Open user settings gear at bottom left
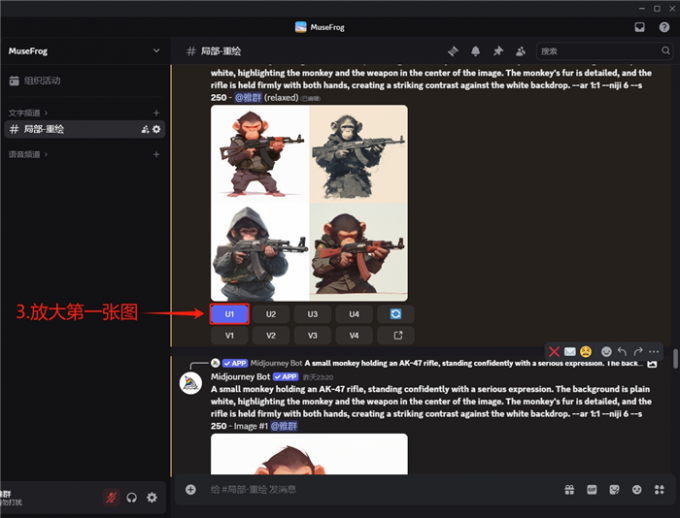This screenshot has height=518, width=680. tap(152, 497)
